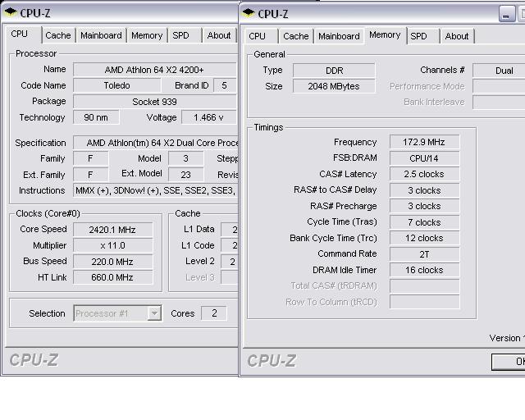Click the Cores value 2
525x420 pixels.
[214, 313]
